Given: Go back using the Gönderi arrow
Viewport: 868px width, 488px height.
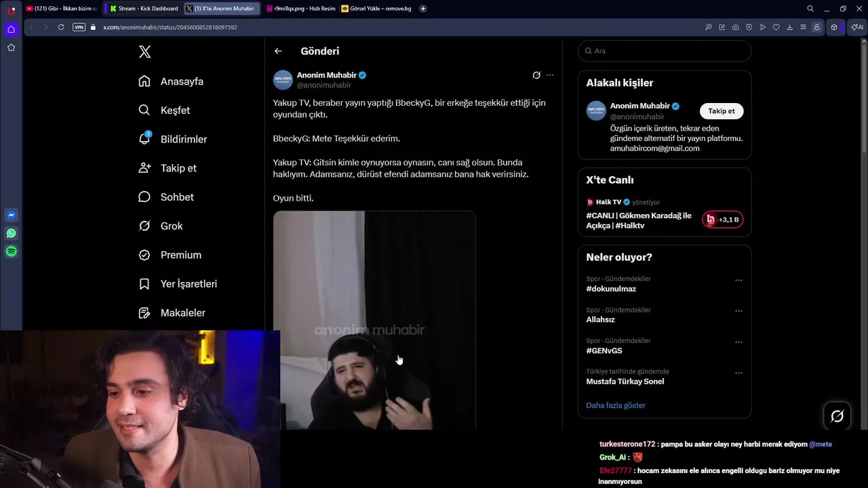Looking at the screenshot, I should (278, 51).
